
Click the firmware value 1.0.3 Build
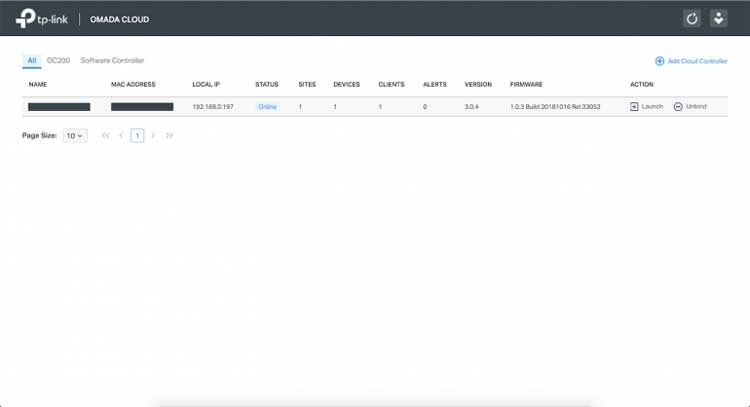(x=555, y=107)
